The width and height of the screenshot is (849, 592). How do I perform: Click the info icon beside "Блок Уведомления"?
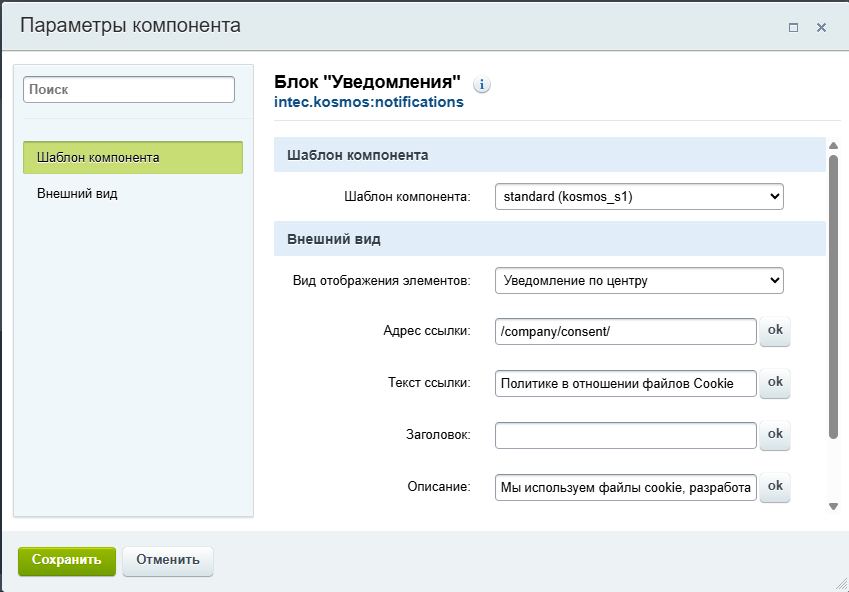[482, 85]
